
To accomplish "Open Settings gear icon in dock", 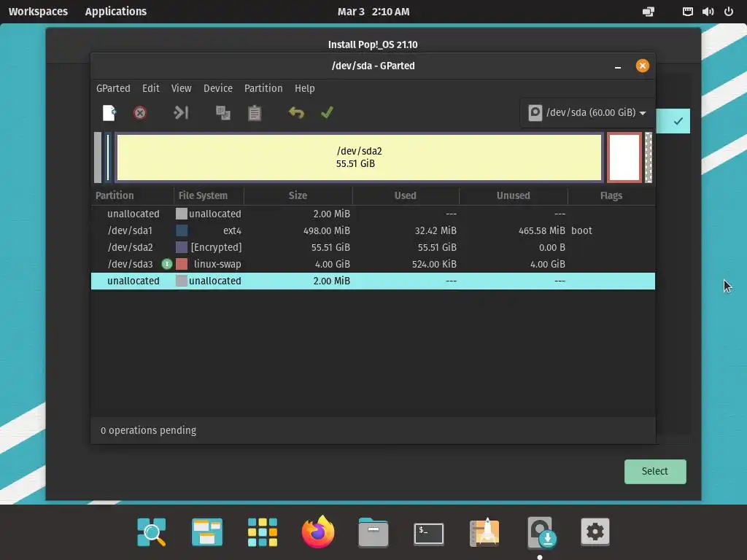I will coord(595,532).
